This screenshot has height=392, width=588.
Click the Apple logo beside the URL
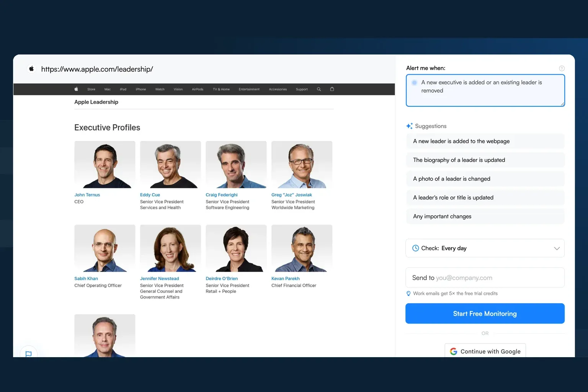(31, 69)
